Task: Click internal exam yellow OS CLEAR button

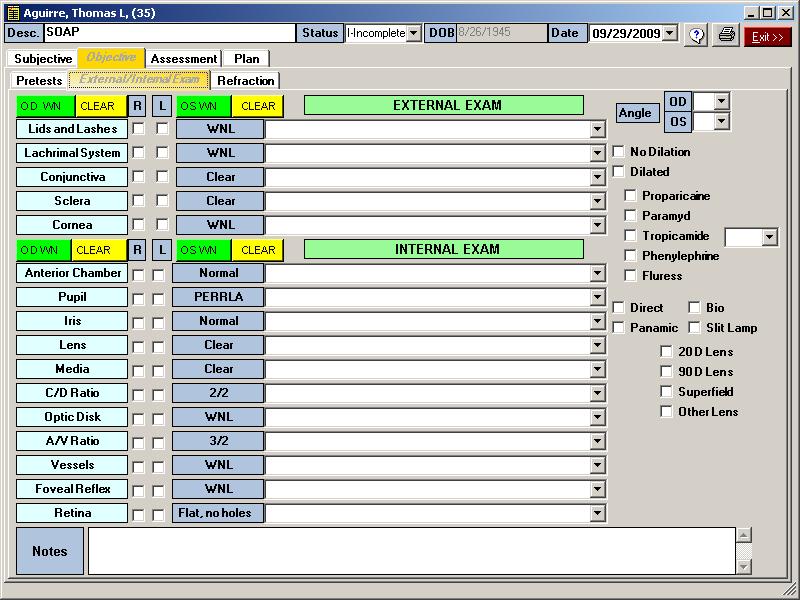Action: tap(258, 250)
